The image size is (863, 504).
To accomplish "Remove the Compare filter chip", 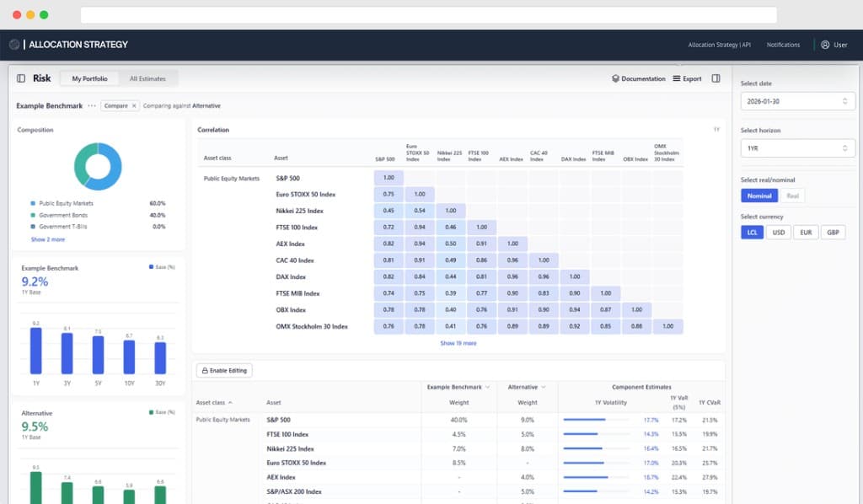I will click(x=134, y=106).
